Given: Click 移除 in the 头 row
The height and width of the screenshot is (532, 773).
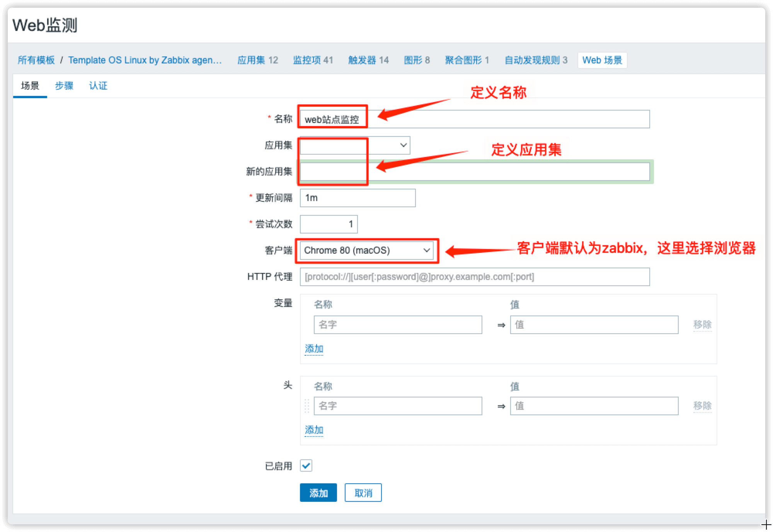Looking at the screenshot, I should pyautogui.click(x=702, y=406).
